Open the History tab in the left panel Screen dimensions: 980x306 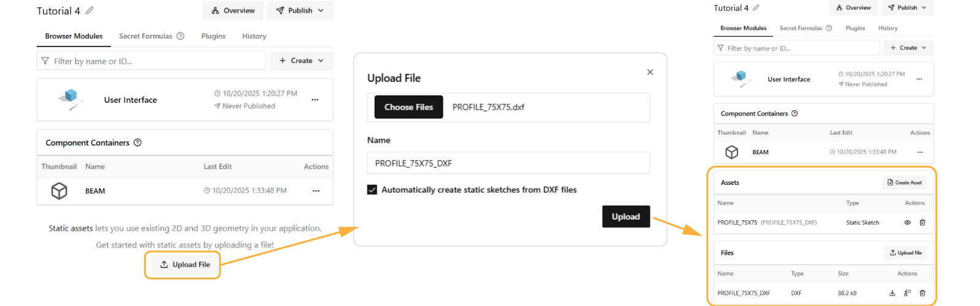(254, 36)
